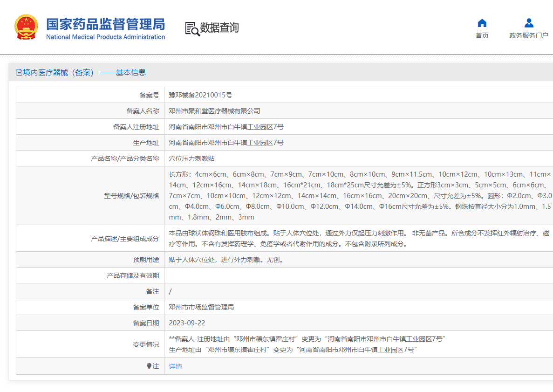Click the document icon beside 境内医疗器械
553x392 pixels.
coord(20,72)
